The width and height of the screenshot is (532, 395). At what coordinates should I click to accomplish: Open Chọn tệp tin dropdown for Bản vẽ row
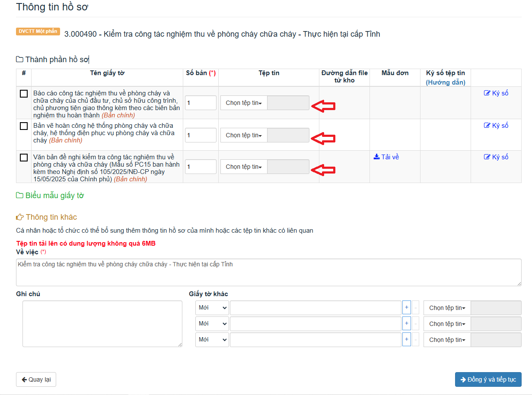244,135
